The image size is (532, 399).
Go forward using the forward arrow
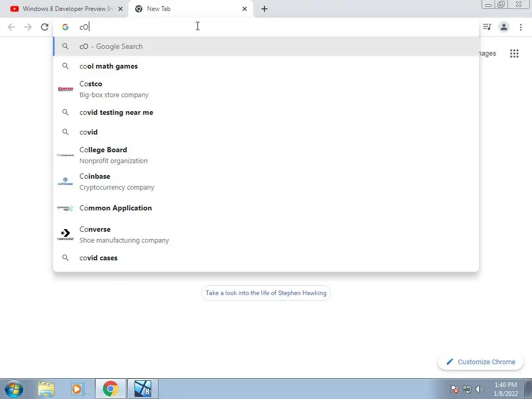[28, 27]
